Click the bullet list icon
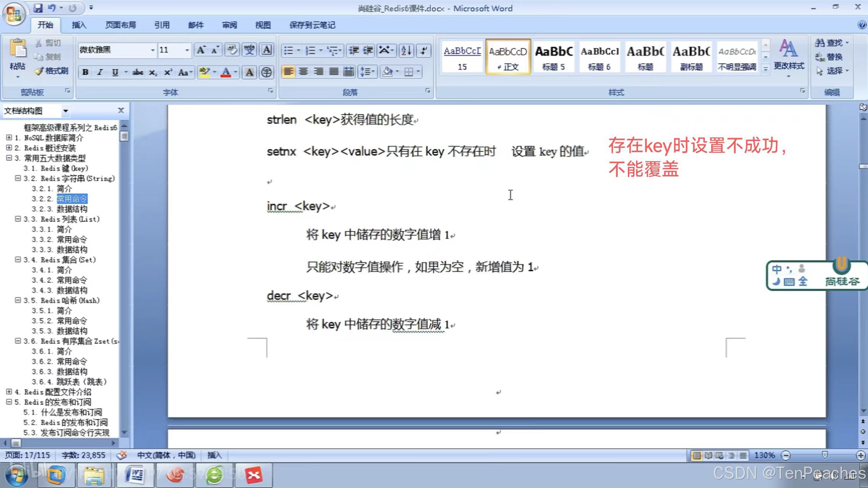The image size is (868, 488). tap(289, 50)
